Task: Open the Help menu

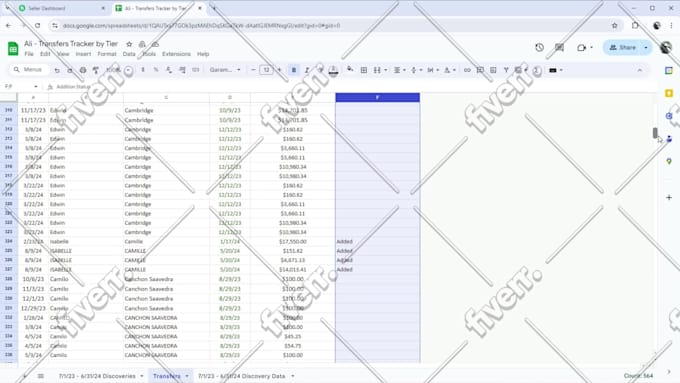Action: (x=203, y=54)
